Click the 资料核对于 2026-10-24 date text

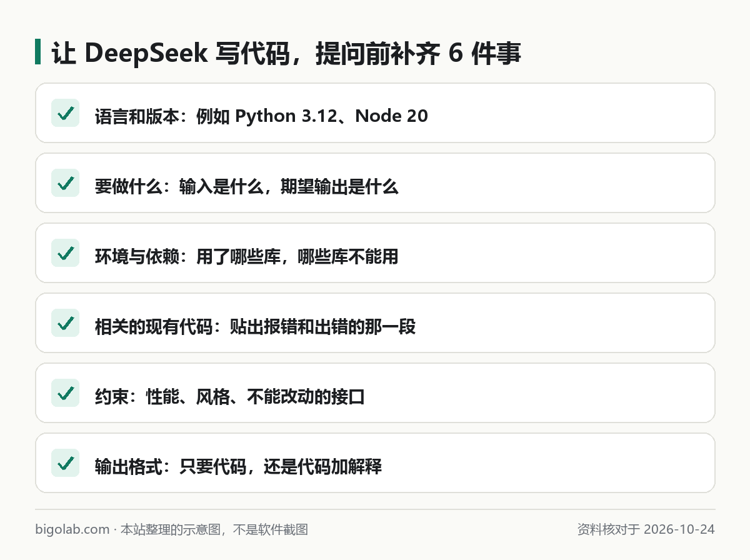tap(646, 530)
